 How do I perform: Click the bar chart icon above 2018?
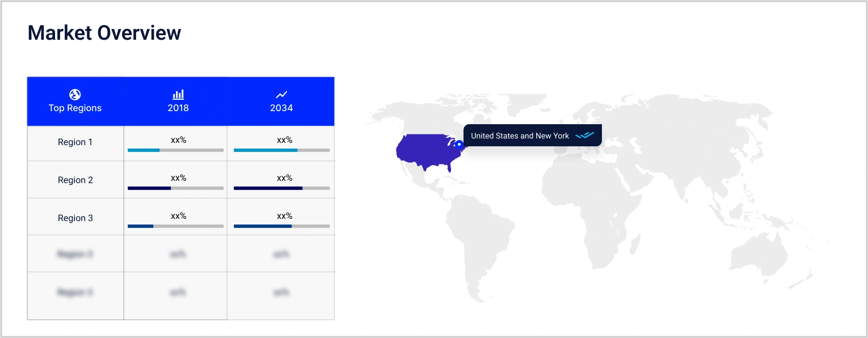tap(178, 95)
